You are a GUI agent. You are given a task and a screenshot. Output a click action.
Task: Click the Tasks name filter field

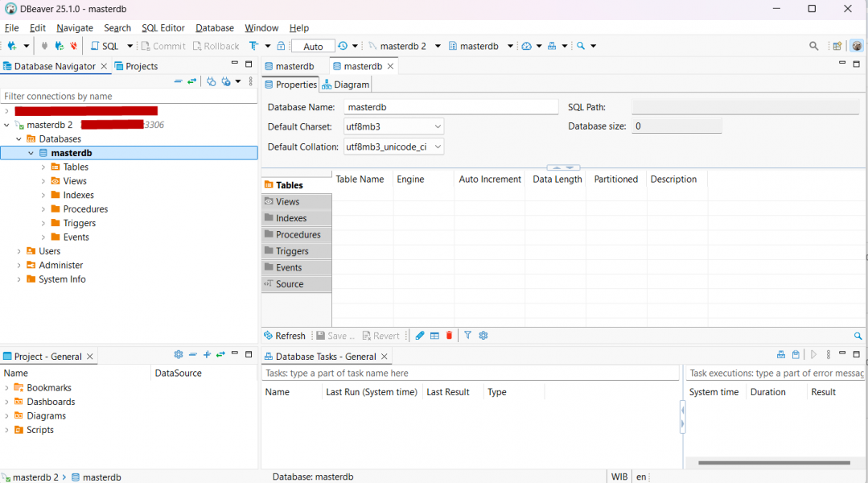point(471,374)
